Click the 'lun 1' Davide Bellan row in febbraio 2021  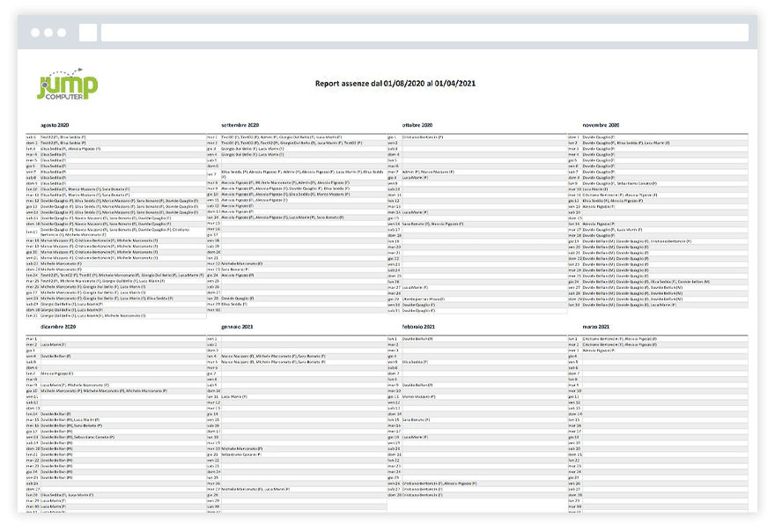[477, 339]
